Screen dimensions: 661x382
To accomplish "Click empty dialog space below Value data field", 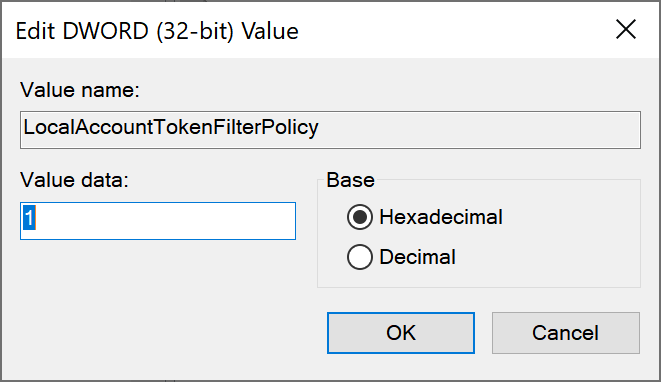I will point(158,295).
